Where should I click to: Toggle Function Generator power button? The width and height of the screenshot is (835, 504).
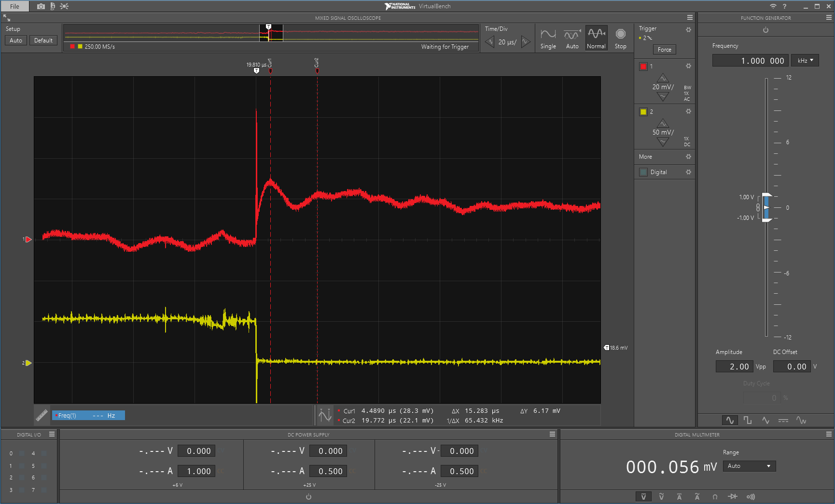coord(765,30)
